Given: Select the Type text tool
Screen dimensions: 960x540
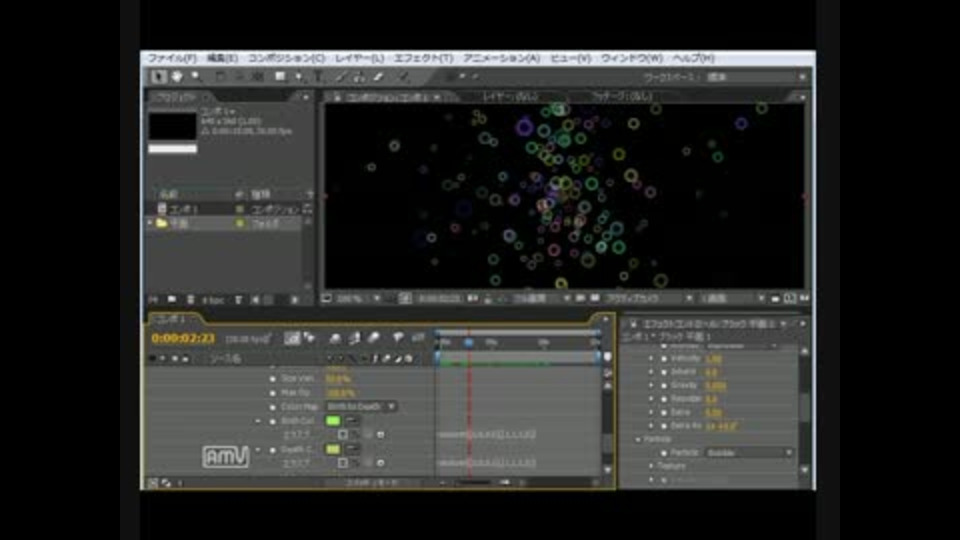Looking at the screenshot, I should point(318,77).
